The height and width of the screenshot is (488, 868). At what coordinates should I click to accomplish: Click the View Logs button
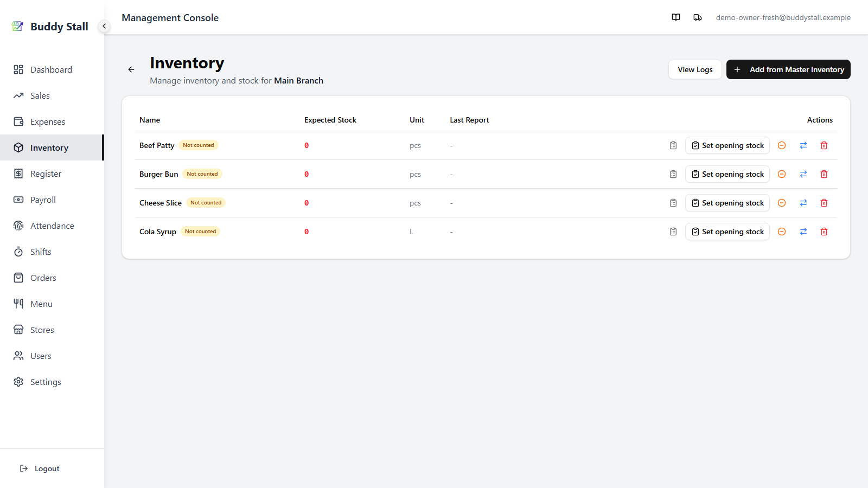pyautogui.click(x=695, y=69)
